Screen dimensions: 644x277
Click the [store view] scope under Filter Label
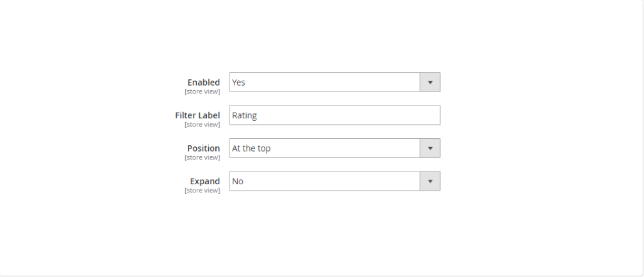pyautogui.click(x=202, y=125)
